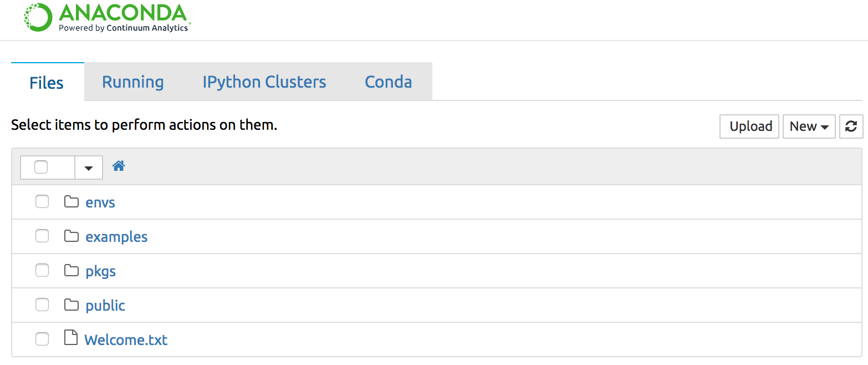This screenshot has width=868, height=365.
Task: Click the folder icon beside public
Action: pos(71,305)
